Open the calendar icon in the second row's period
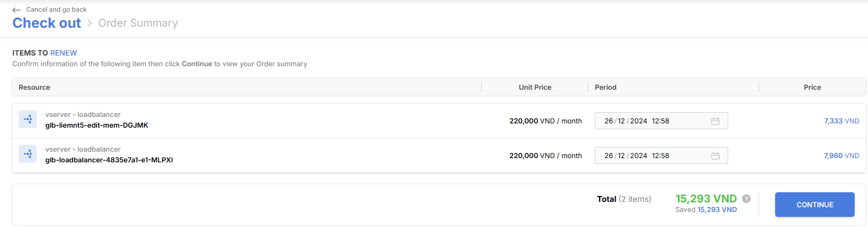 pyautogui.click(x=715, y=156)
